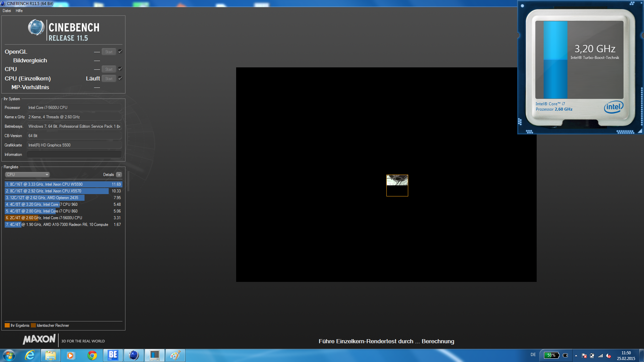The image size is (644, 362).
Task: Click the Information input field
Action: [x=74, y=155]
